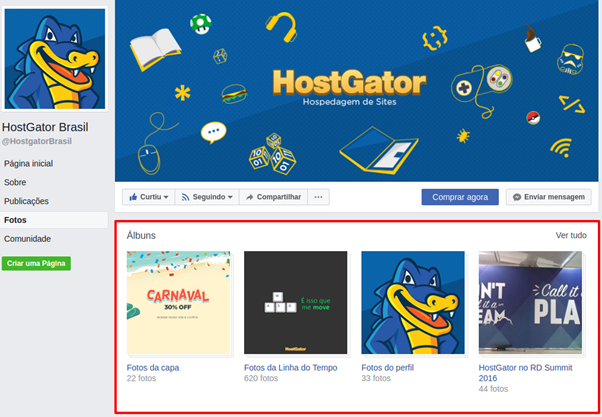This screenshot has height=417, width=602.
Task: Expand the Seguindo dropdown arrow
Action: pyautogui.click(x=230, y=197)
